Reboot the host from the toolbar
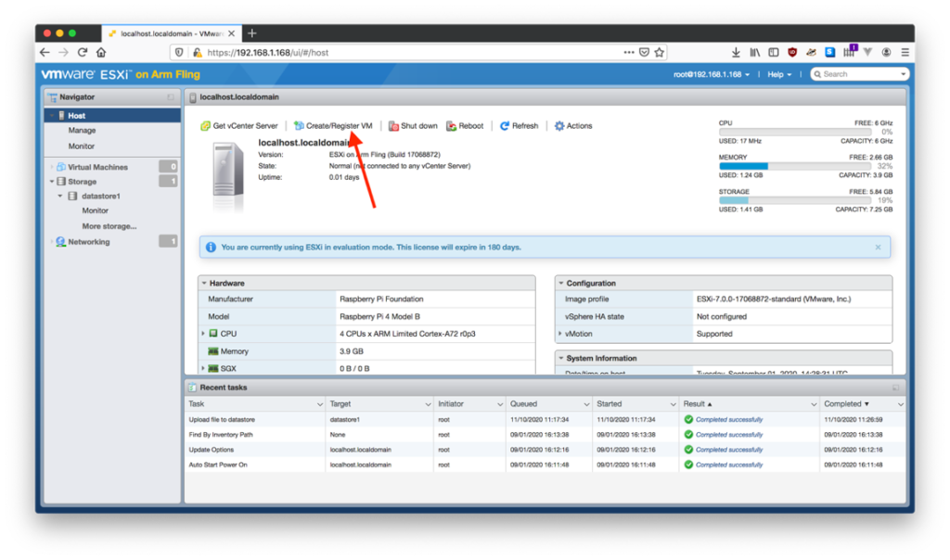This screenshot has height=560, width=950. click(465, 126)
